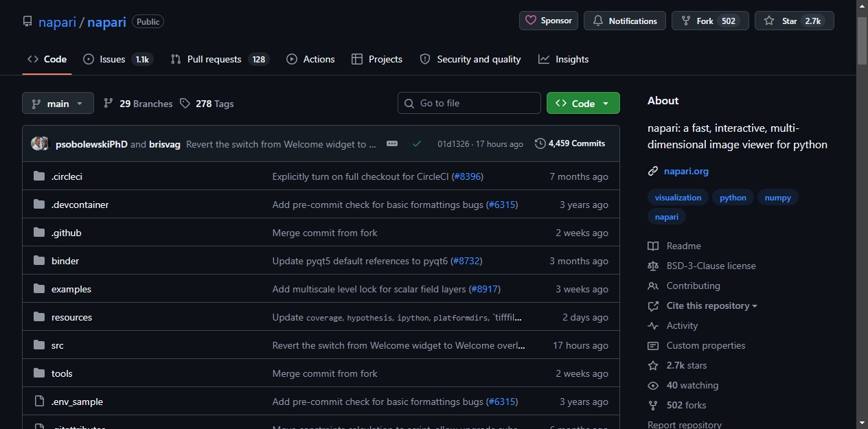Click the folder icon for examples
Viewport: 868px width, 429px height.
coord(39,289)
